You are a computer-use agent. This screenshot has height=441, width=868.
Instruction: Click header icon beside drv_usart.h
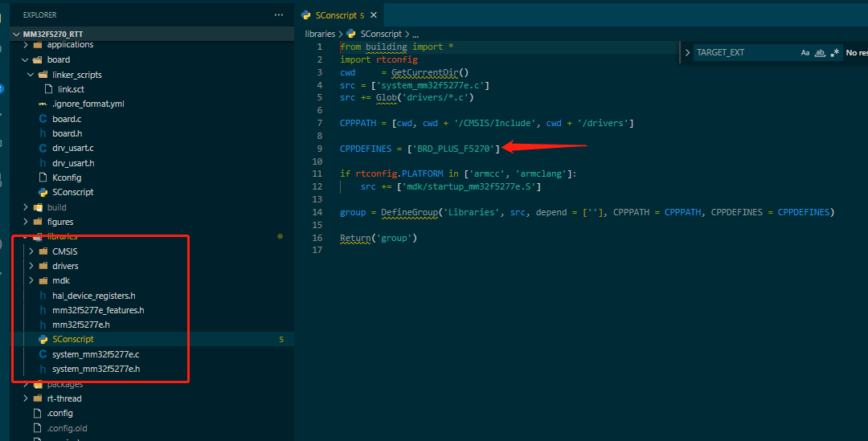point(43,163)
